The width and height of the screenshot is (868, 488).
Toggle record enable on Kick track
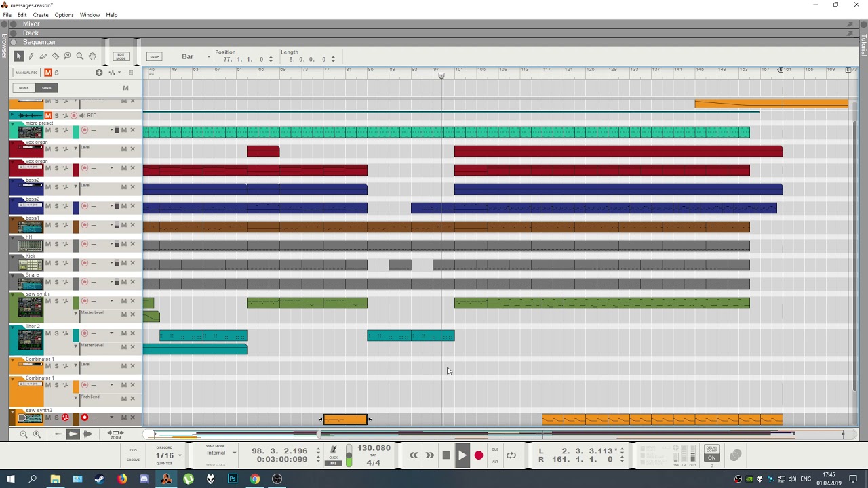85,263
